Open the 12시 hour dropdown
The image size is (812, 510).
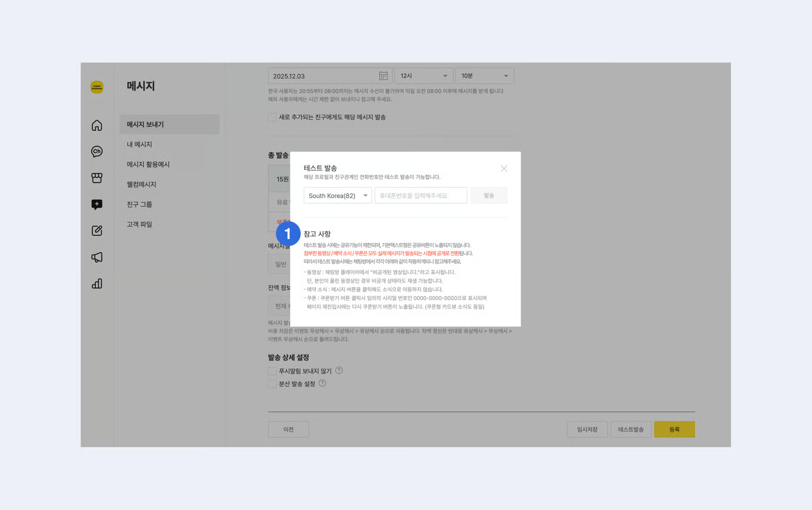coord(424,76)
